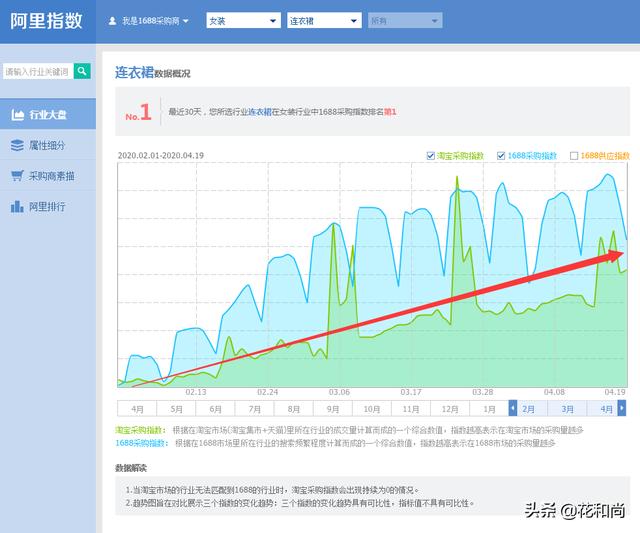Viewport: 640px width, 533px height.
Task: Select 8月 on the timeline
Action: click(x=294, y=409)
